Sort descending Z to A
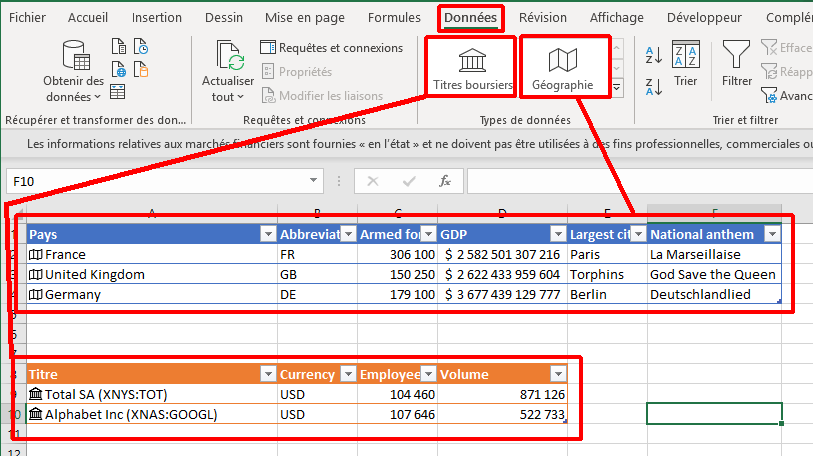 pos(654,87)
